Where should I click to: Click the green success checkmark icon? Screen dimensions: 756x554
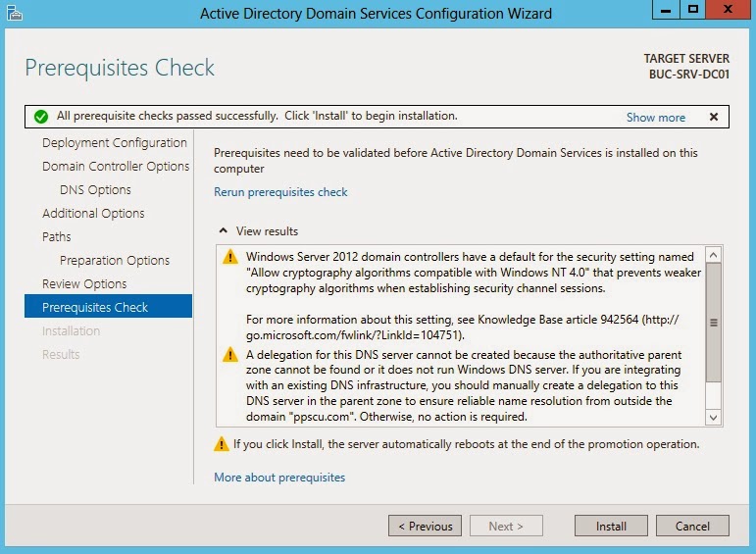click(41, 117)
